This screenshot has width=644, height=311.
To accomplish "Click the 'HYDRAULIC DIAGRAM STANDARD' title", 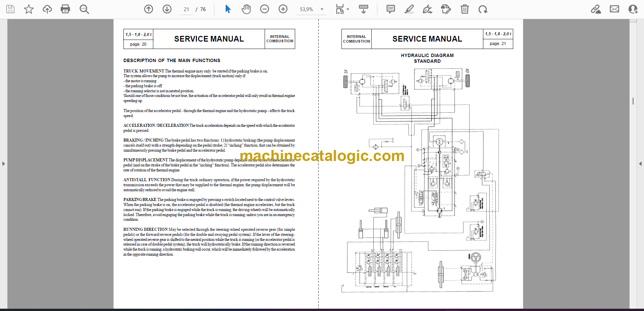I will point(427,58).
